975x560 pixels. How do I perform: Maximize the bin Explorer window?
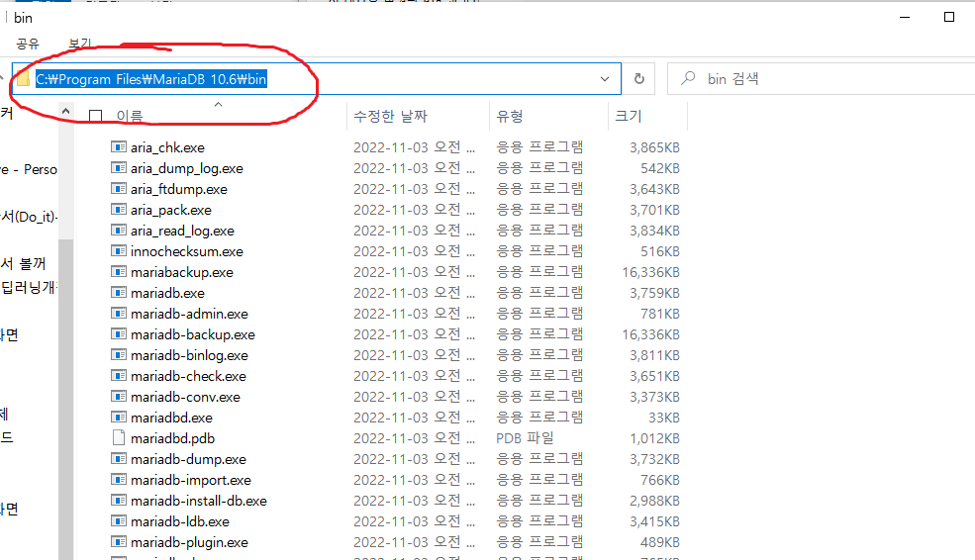pos(949,17)
